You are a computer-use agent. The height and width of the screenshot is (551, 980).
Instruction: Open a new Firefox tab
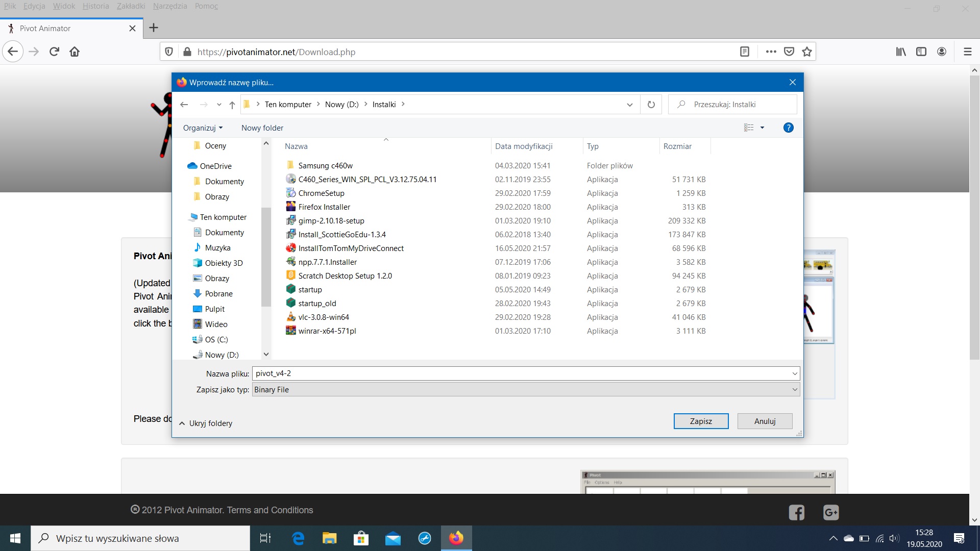click(x=154, y=28)
